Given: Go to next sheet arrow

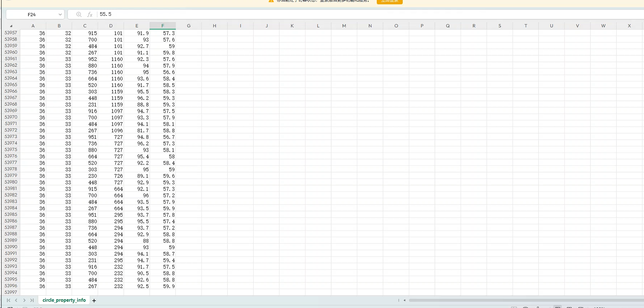Looking at the screenshot, I should coord(24,300).
